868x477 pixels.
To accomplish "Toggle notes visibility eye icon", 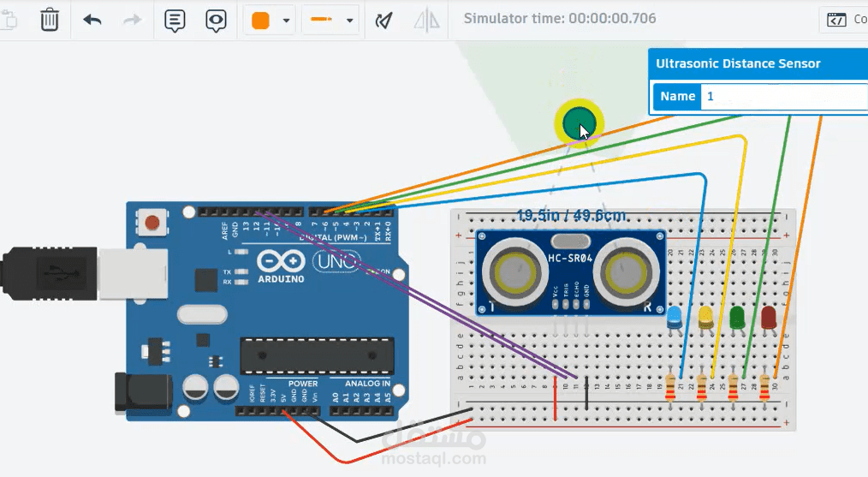I will 216,21.
